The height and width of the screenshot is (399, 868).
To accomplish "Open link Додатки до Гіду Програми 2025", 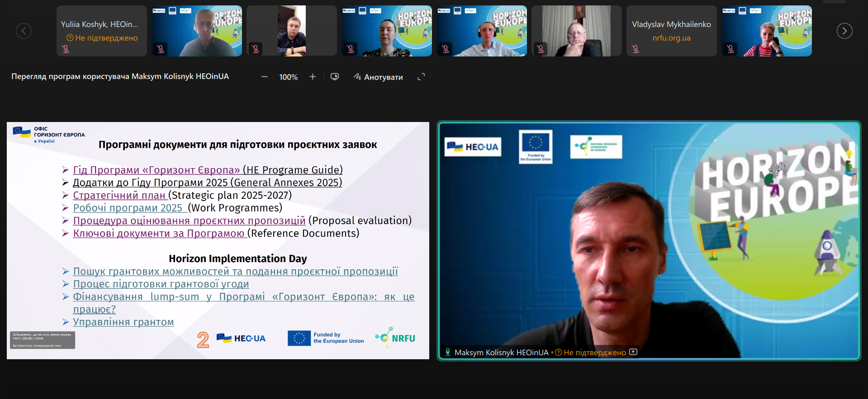I will (x=207, y=183).
